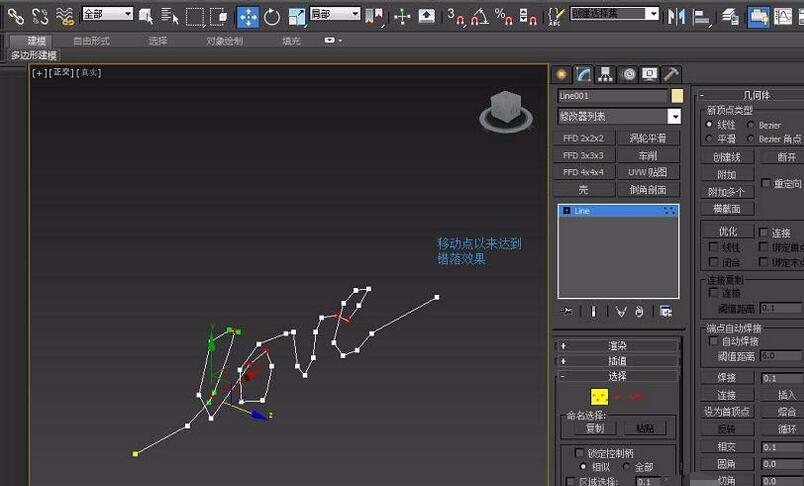Image resolution: width=804 pixels, height=486 pixels.
Task: Tick the 自动焊接 checkbox
Action: (x=713, y=341)
